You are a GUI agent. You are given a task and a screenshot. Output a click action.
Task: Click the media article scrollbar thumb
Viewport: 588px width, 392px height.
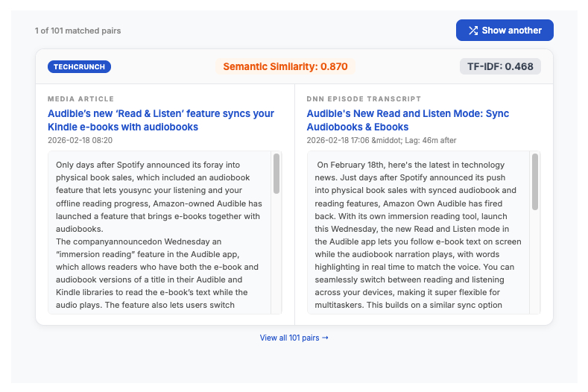pyautogui.click(x=276, y=174)
